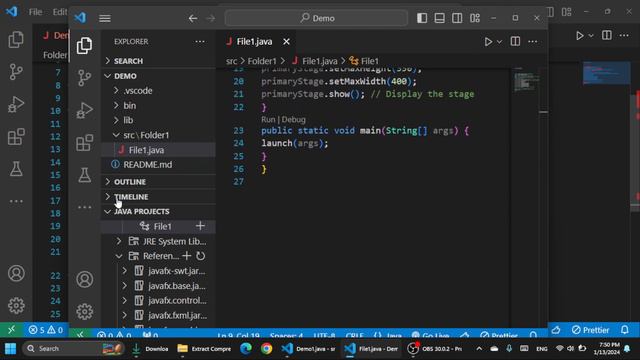The image size is (640, 360).
Task: Open Source Control in background window
Action: 16,72
